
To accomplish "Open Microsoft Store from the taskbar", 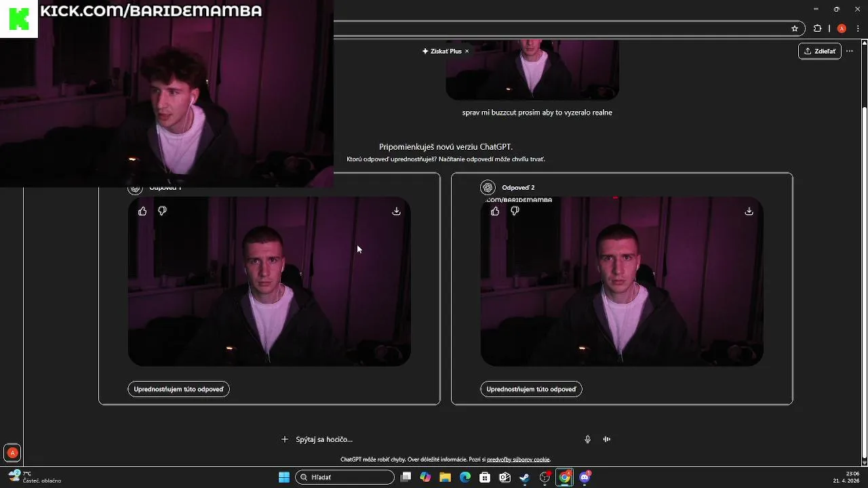I will 485,477.
